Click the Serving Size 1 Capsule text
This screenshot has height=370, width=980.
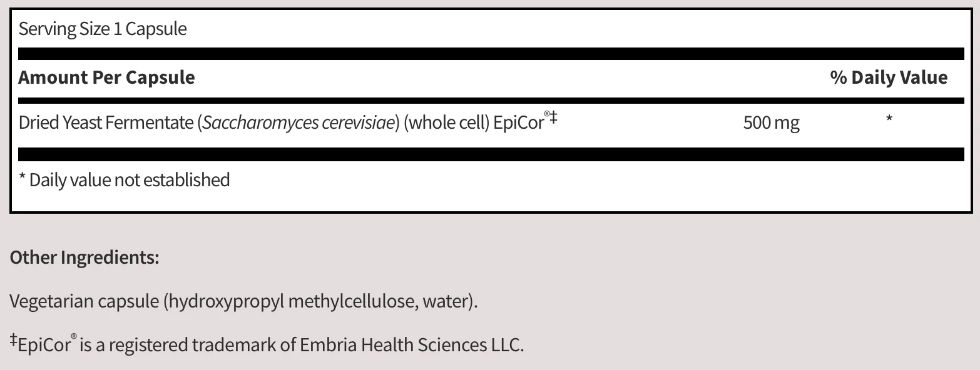point(103,29)
